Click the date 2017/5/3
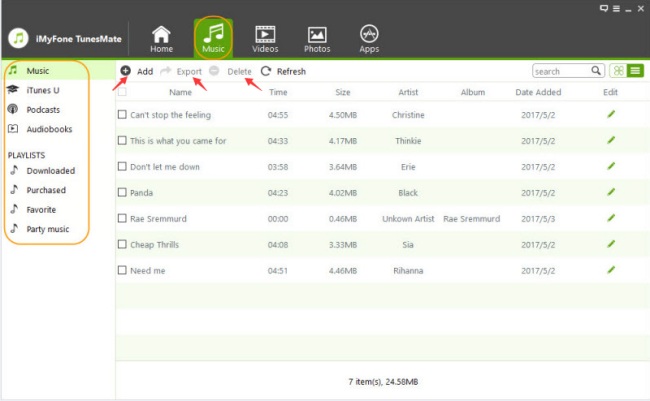The image size is (650, 401). pos(538,219)
